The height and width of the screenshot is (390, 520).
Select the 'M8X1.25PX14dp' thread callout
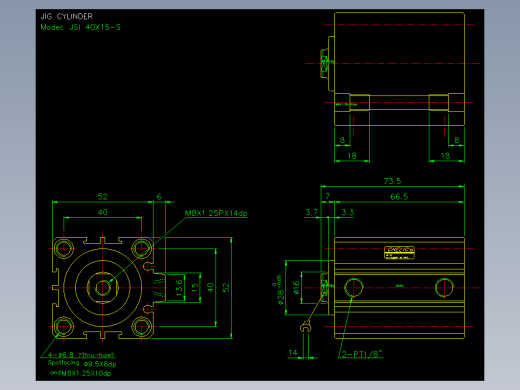click(x=216, y=213)
